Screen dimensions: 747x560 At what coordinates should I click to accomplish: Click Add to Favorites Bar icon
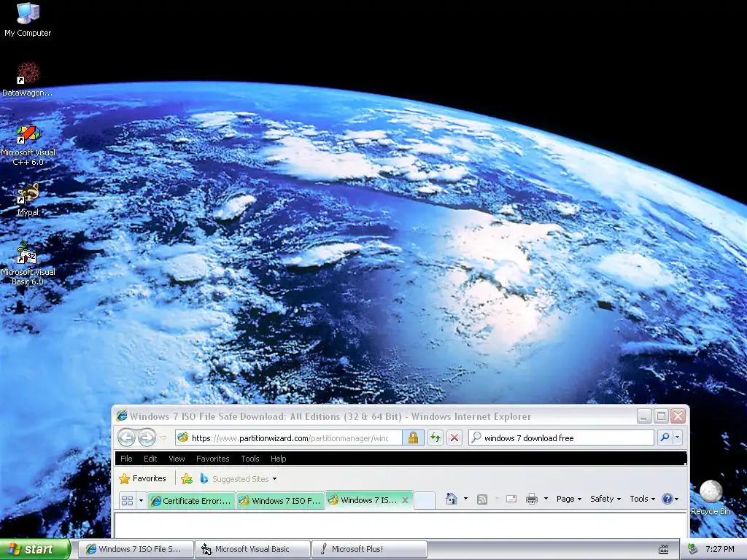(x=187, y=478)
